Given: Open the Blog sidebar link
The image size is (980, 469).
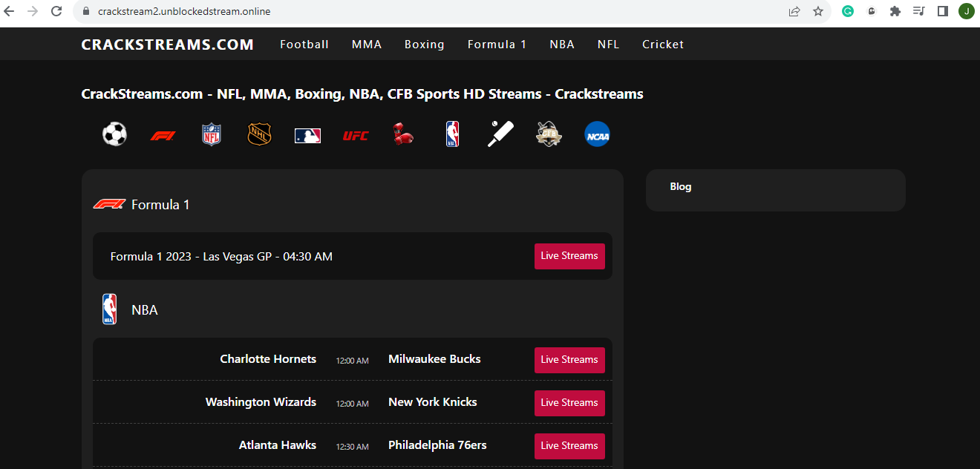Looking at the screenshot, I should tap(680, 187).
